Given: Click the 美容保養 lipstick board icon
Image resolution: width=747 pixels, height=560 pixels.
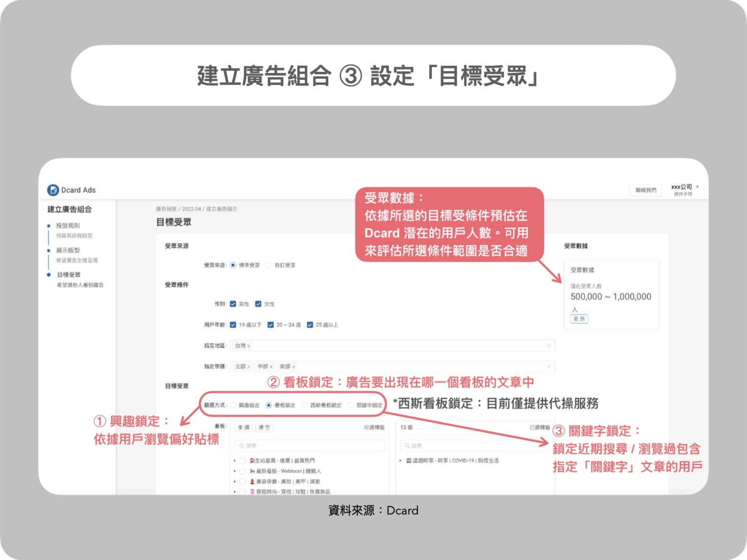Looking at the screenshot, I should pyautogui.click(x=251, y=482).
